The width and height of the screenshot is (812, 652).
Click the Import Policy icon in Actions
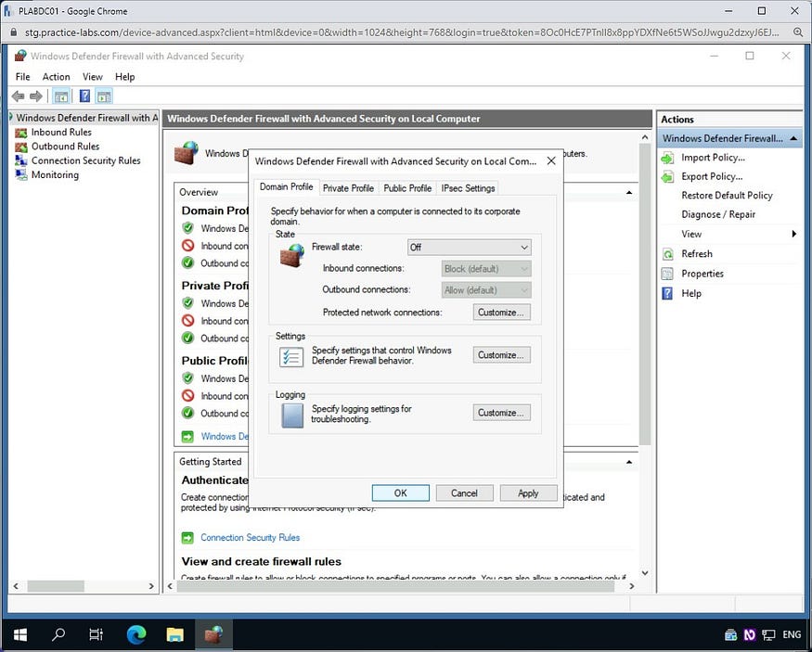coord(667,158)
